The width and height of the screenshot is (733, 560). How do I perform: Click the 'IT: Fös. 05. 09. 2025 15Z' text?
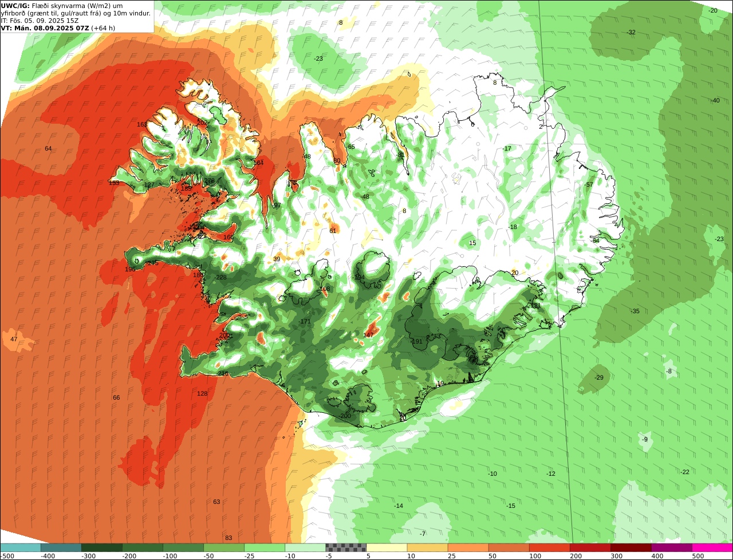coord(40,21)
